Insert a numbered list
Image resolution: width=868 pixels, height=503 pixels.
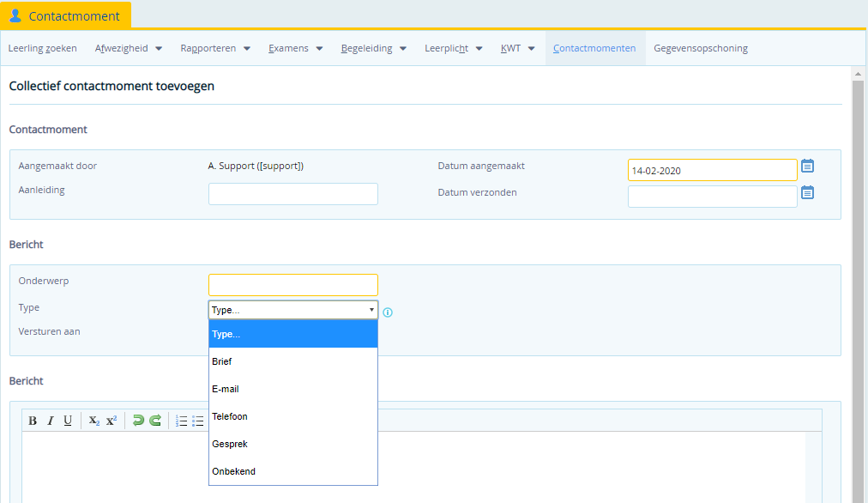[x=181, y=421]
